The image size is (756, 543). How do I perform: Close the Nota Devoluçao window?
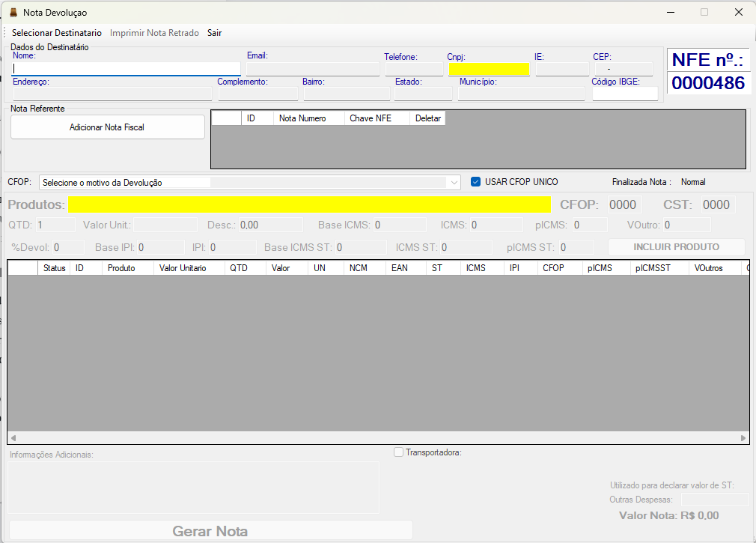(738, 13)
